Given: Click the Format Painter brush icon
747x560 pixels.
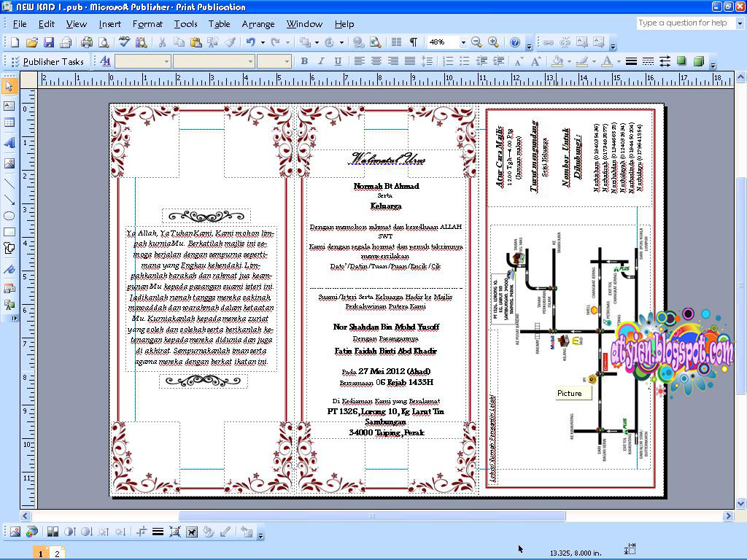Looking at the screenshot, I should [230, 42].
